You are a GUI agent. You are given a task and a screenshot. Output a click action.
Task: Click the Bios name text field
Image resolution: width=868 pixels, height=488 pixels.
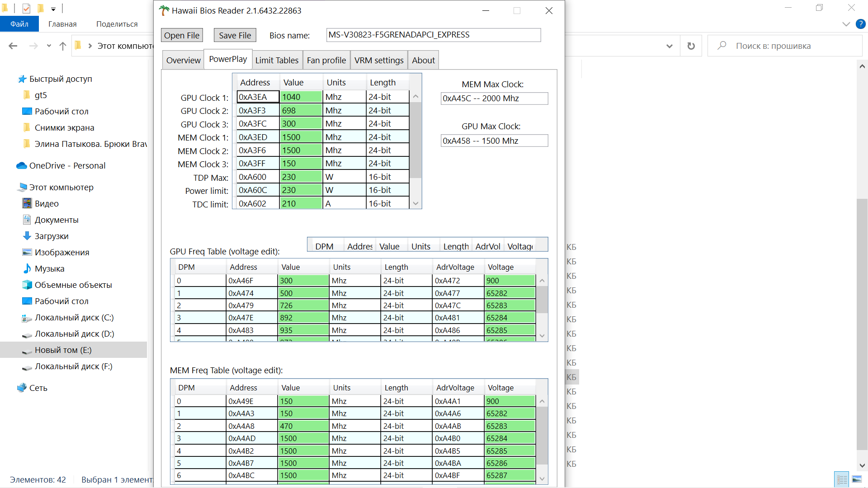tap(433, 35)
